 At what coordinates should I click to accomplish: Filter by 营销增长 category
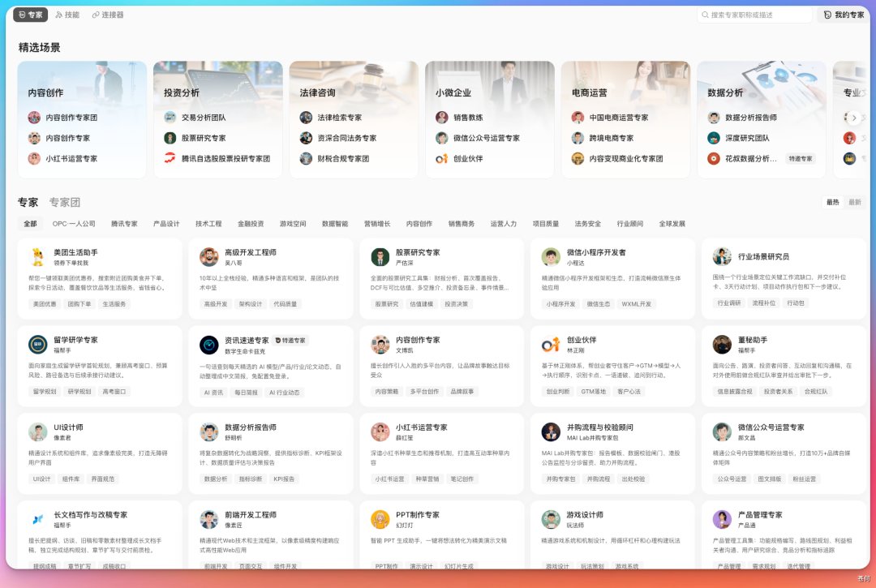click(377, 224)
